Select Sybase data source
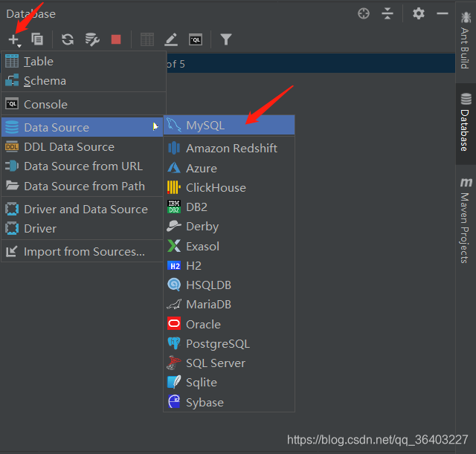Screen dimensions: 476x454 [229, 403]
